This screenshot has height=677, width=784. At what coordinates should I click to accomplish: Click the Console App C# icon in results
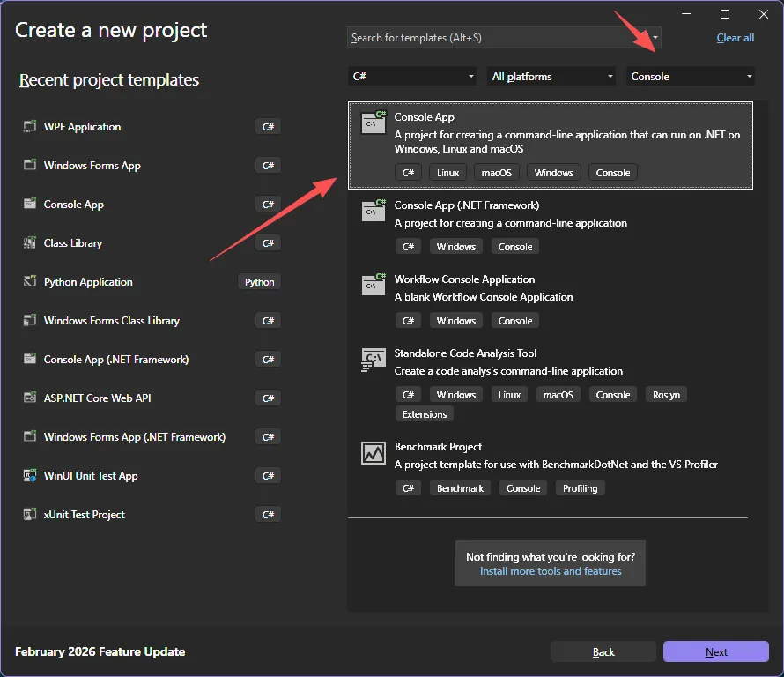(374, 123)
